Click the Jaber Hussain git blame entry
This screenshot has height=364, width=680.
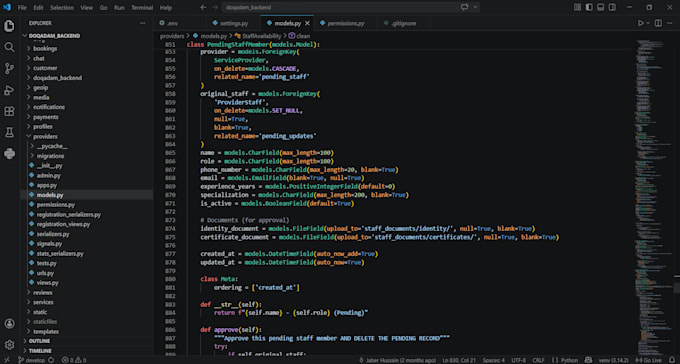[x=398, y=360]
